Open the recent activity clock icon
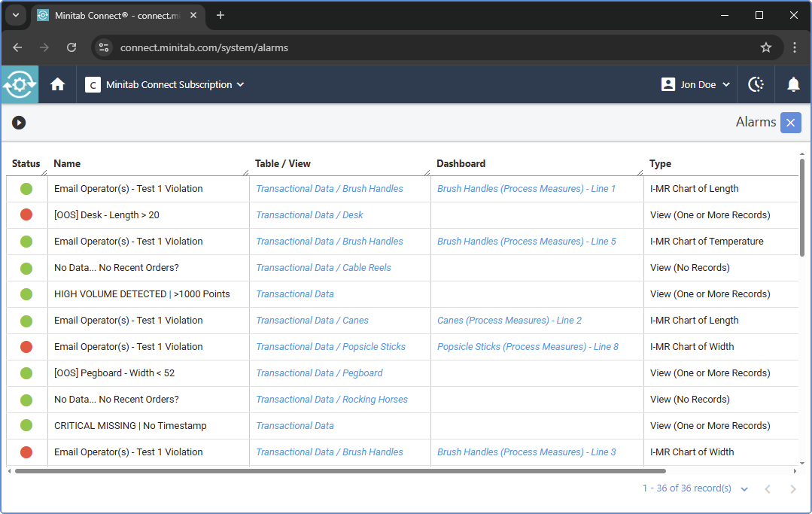The height and width of the screenshot is (514, 812). click(756, 84)
